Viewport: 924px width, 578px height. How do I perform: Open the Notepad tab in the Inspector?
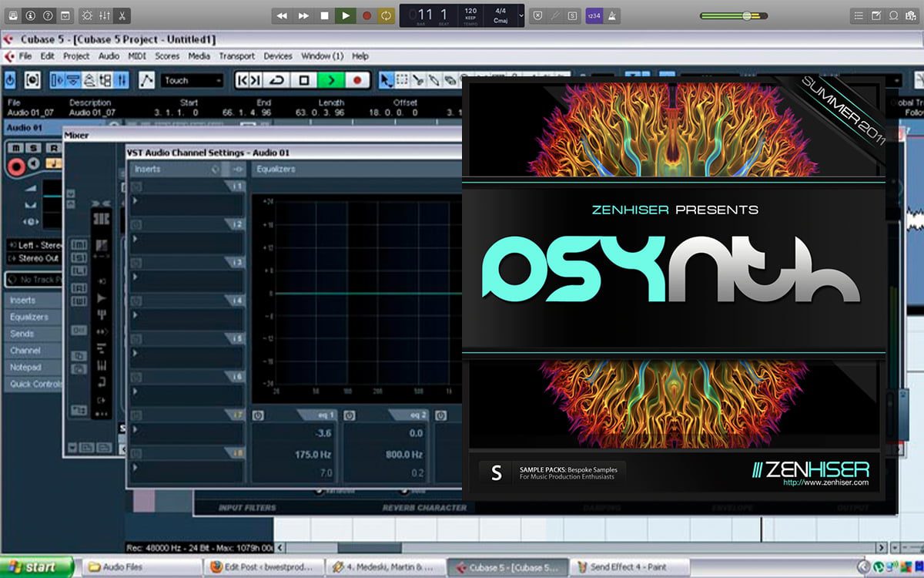click(32, 368)
